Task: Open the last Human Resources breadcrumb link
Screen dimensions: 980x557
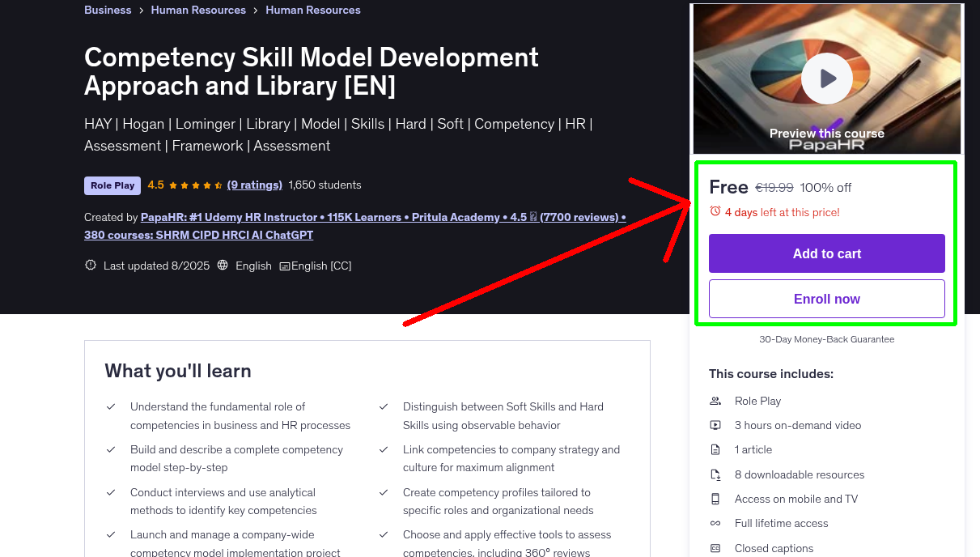Action: (x=313, y=10)
